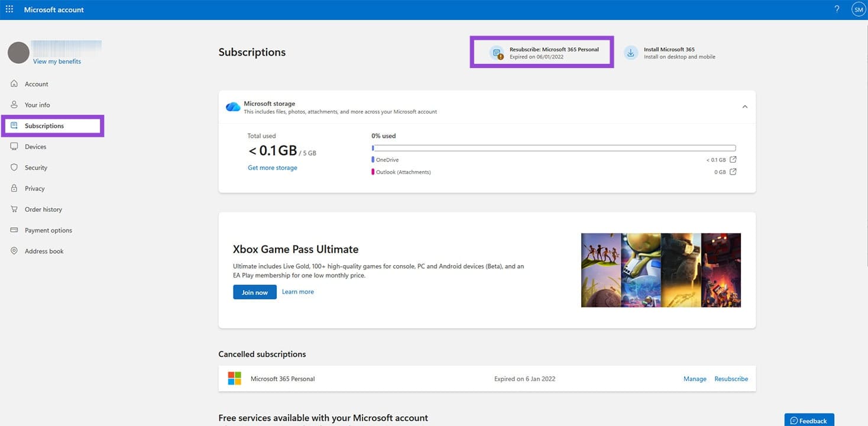Viewport: 868px width, 426px height.
Task: Open the Subscriptions sidebar section
Action: pyautogui.click(x=44, y=125)
